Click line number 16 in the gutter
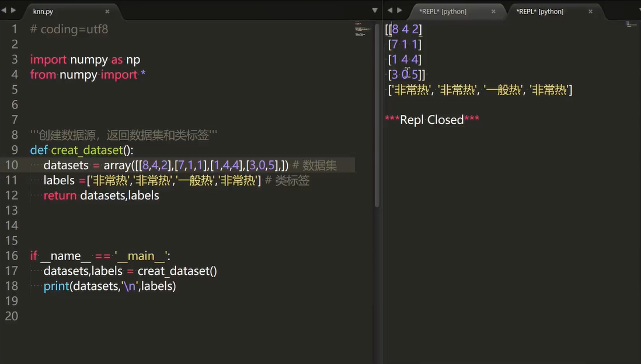The width and height of the screenshot is (641, 364). [x=12, y=256]
